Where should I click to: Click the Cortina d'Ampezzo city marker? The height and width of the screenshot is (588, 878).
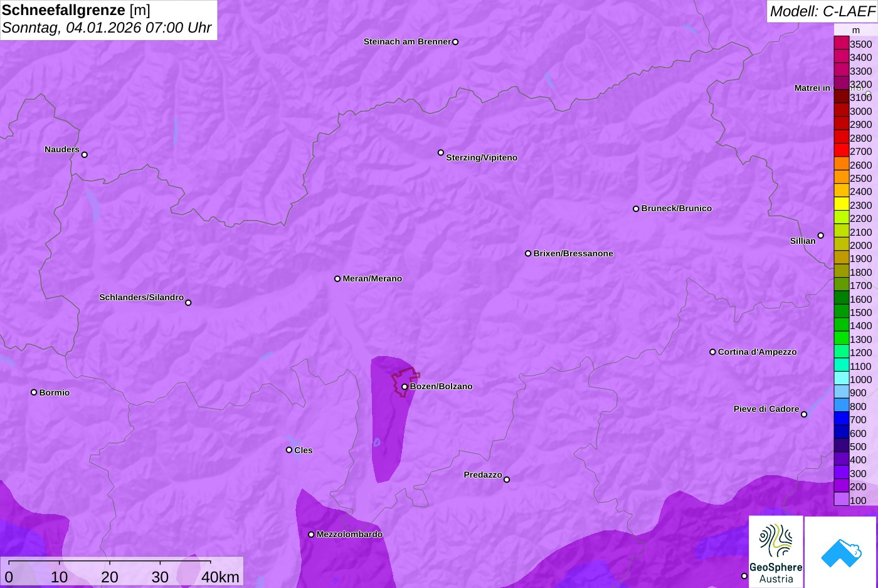tap(712, 352)
